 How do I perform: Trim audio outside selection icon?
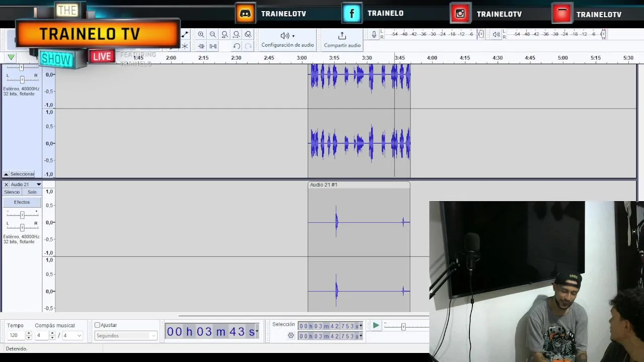point(201,46)
